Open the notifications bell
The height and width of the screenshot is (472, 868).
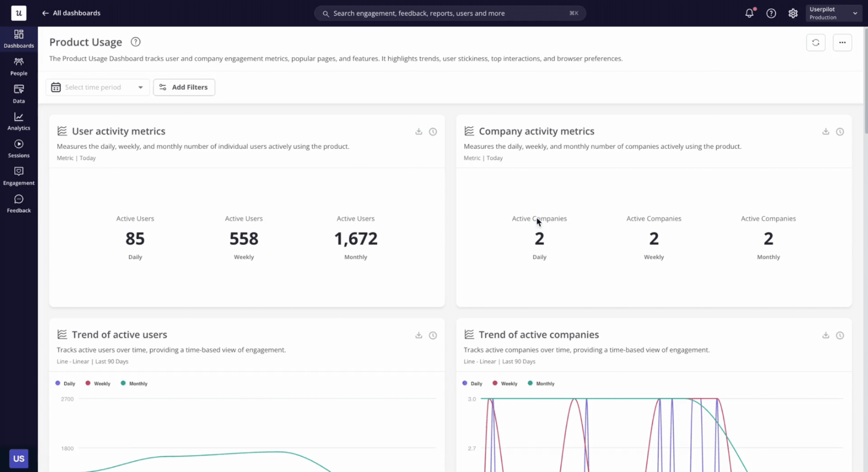[749, 13]
